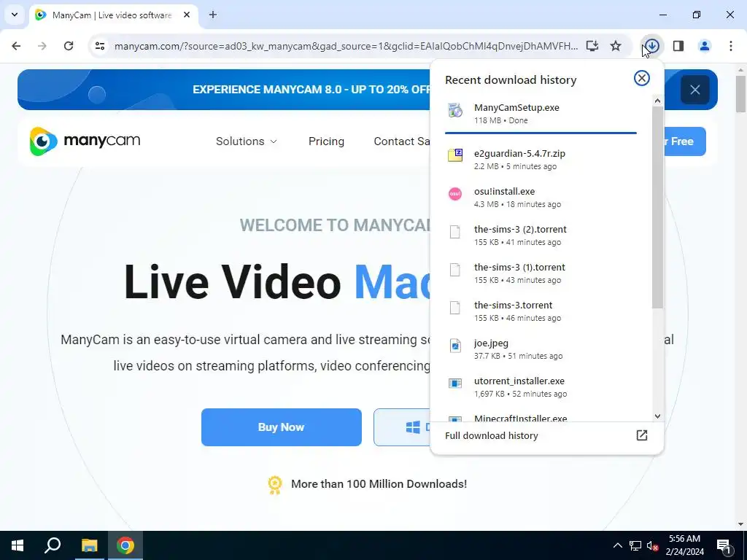
Task: Click the taskbar clock showing 5:56 AM
Action: tap(684, 545)
